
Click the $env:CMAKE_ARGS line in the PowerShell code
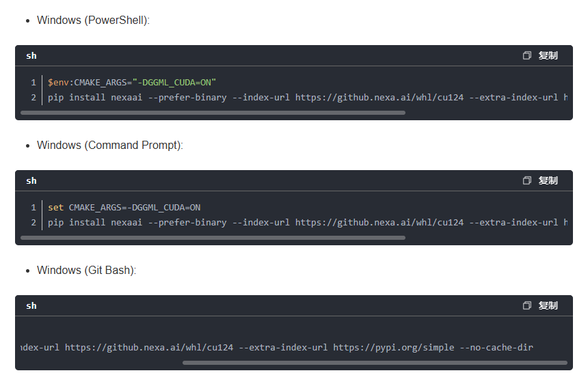click(132, 82)
